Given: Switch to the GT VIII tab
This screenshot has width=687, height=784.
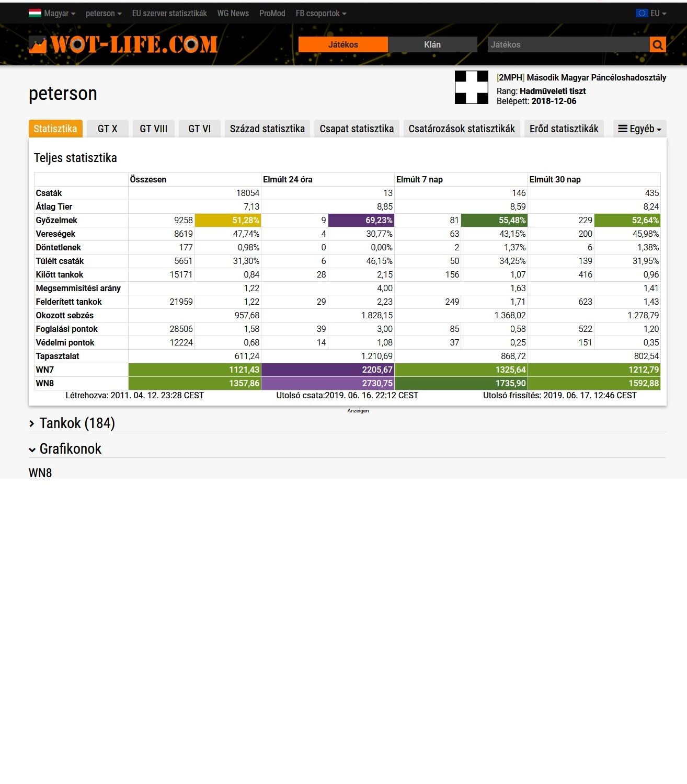Looking at the screenshot, I should tap(154, 129).
